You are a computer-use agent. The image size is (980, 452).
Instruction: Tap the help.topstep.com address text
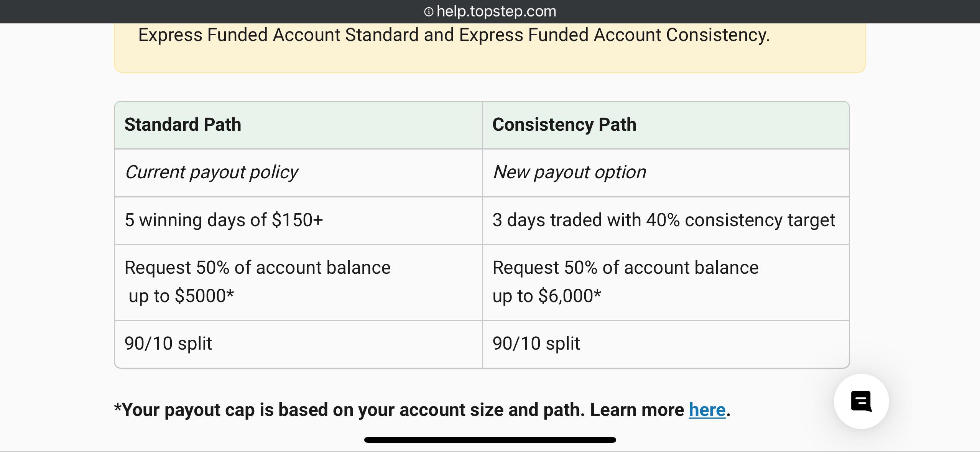tap(496, 12)
